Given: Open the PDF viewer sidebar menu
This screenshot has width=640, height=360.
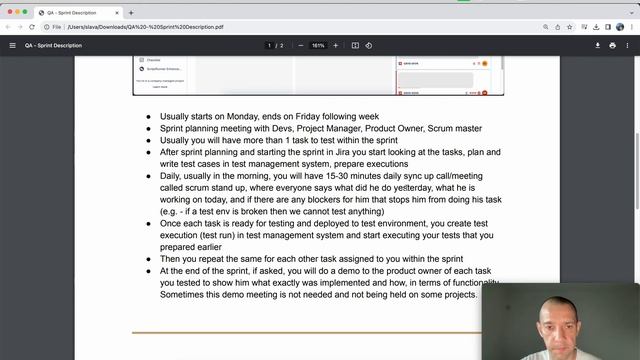Looking at the screenshot, I should (13, 46).
